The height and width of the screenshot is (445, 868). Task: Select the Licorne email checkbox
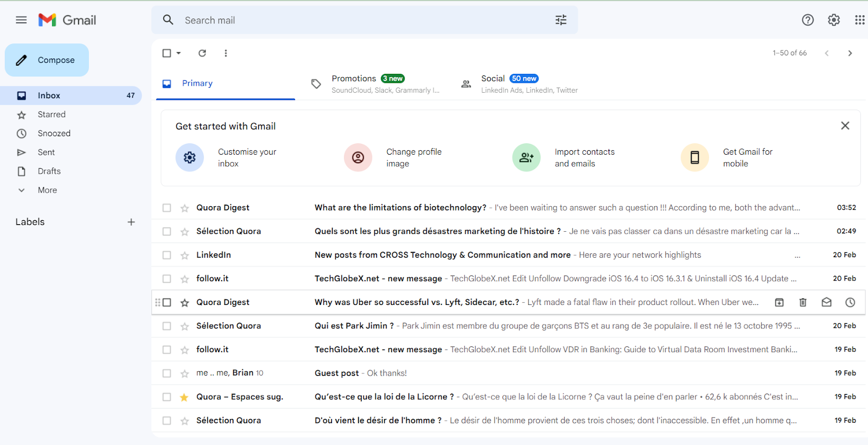tap(167, 397)
